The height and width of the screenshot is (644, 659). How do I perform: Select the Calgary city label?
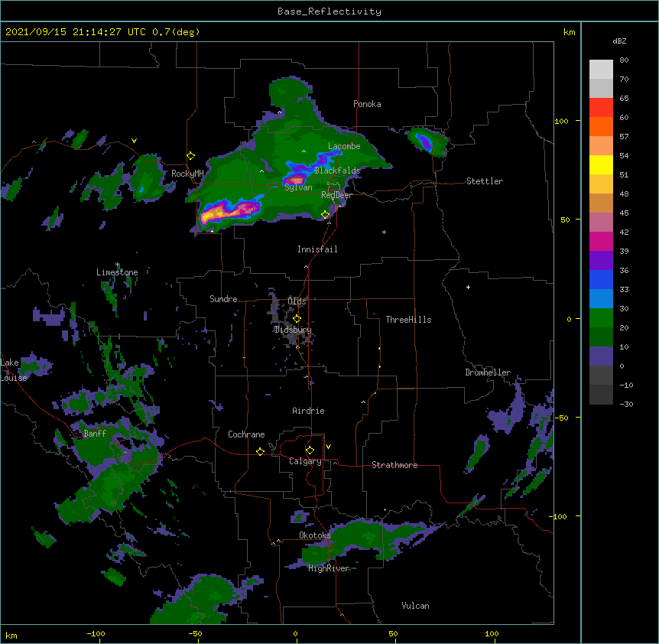point(305,461)
